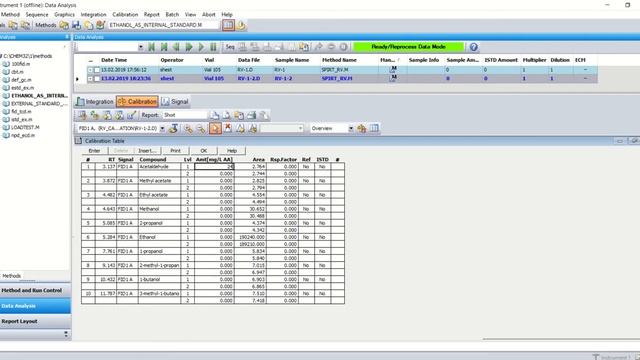Click the pencil edit icon before Report label

coord(131,116)
